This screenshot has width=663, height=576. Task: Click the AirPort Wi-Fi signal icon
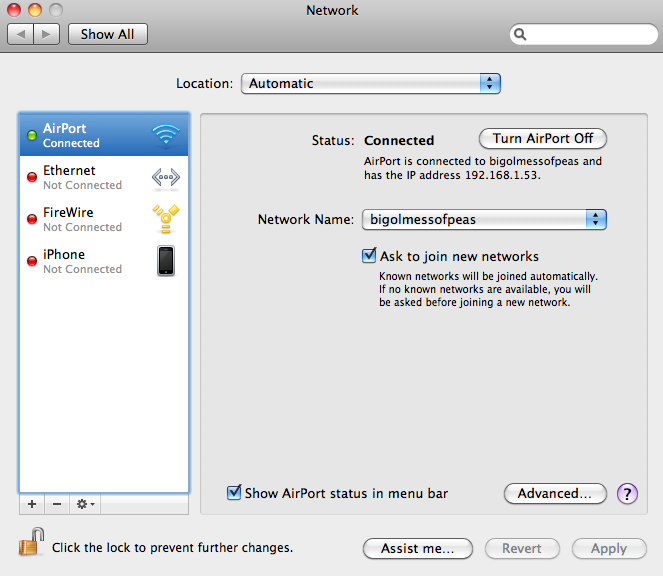166,135
